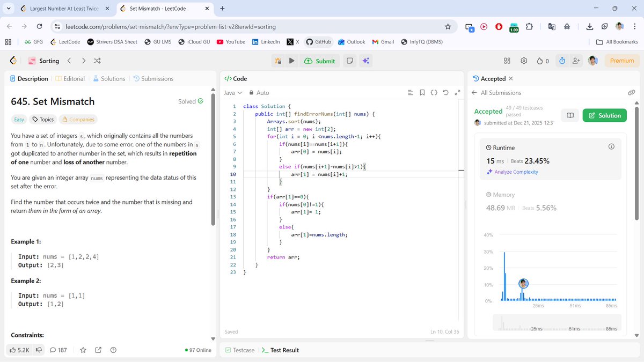Open the Java language dropdown
The image size is (644, 362).
(233, 93)
